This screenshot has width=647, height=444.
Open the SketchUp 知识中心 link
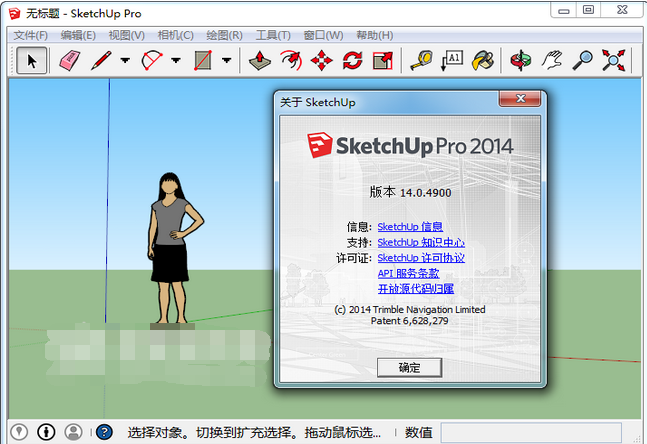pyautogui.click(x=420, y=242)
